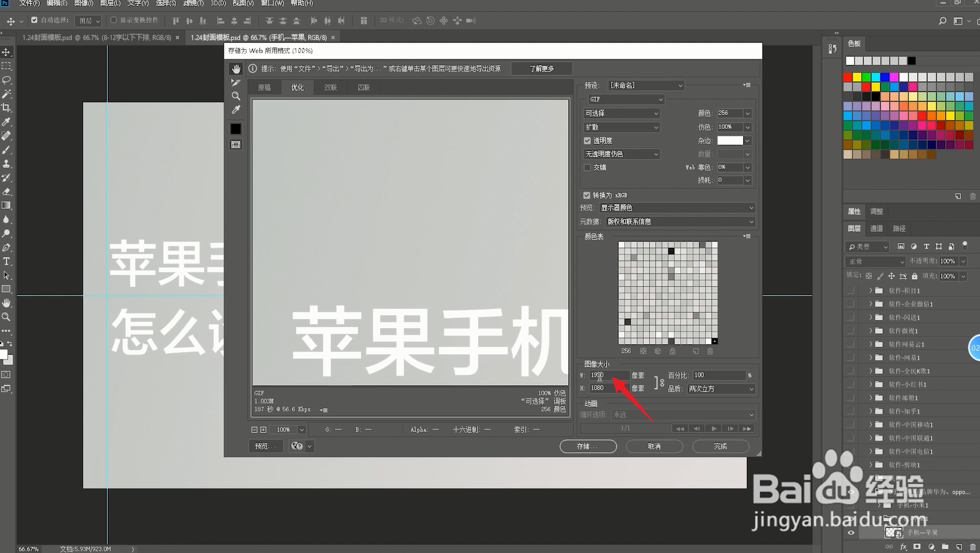Open the 可选择 color reduction dropdown
This screenshot has width=980, height=553.
pyautogui.click(x=622, y=113)
